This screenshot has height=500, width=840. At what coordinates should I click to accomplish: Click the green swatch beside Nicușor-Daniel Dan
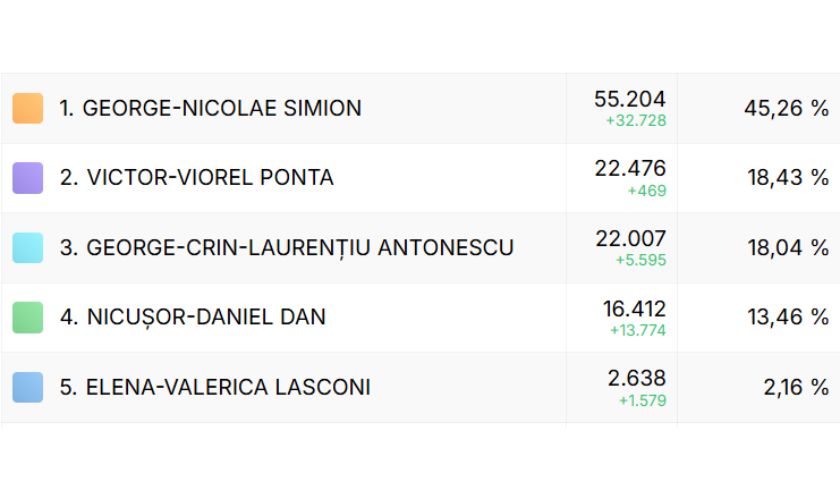pos(28,317)
